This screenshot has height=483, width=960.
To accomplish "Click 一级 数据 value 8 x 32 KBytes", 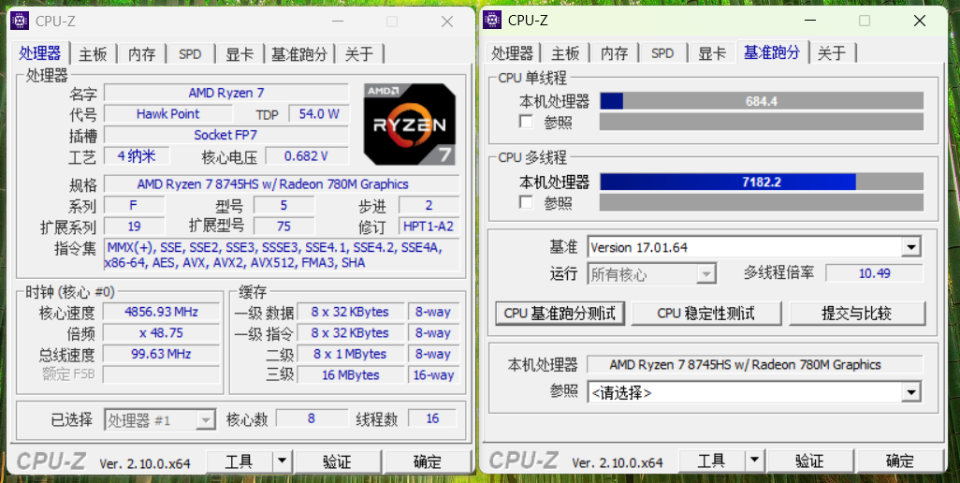I will click(350, 312).
